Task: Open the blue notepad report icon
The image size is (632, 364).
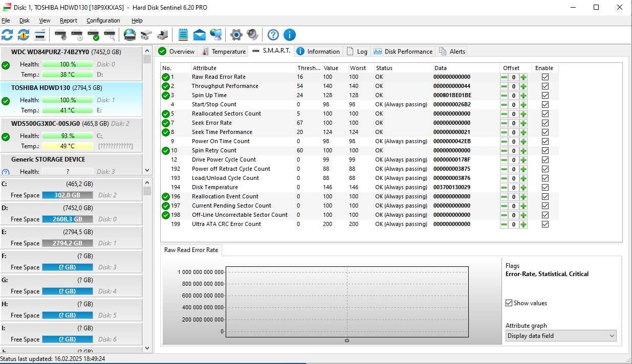Action: [183, 35]
